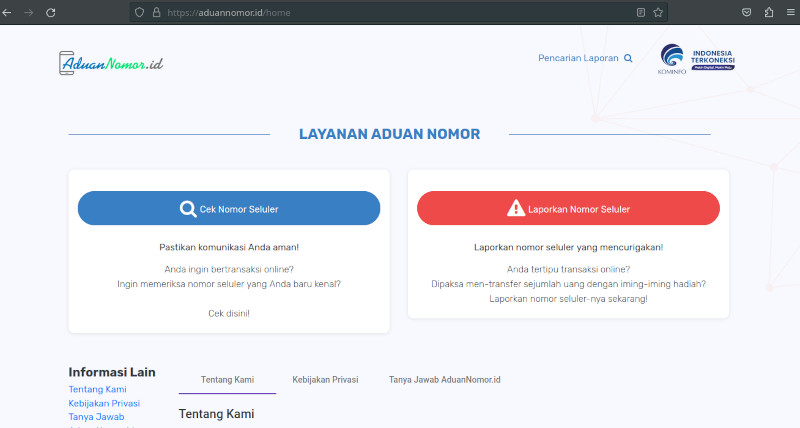
Task: Click the 'Cek disini!' text
Action: pyautogui.click(x=229, y=313)
